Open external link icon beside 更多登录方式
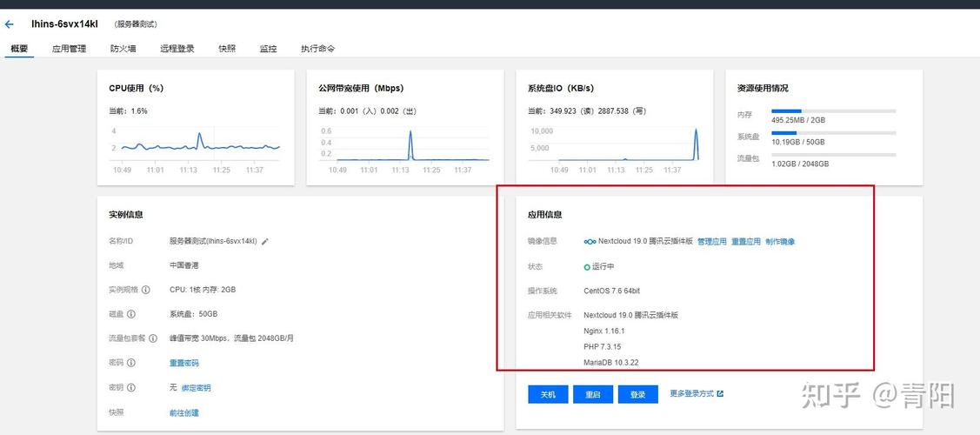The height and width of the screenshot is (435, 980). coord(720,394)
